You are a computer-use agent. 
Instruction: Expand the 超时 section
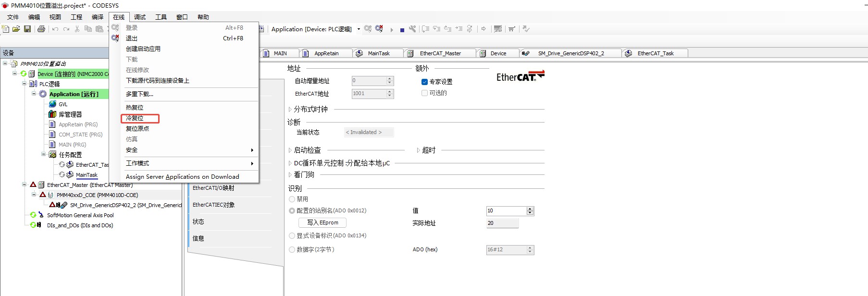tap(418, 150)
